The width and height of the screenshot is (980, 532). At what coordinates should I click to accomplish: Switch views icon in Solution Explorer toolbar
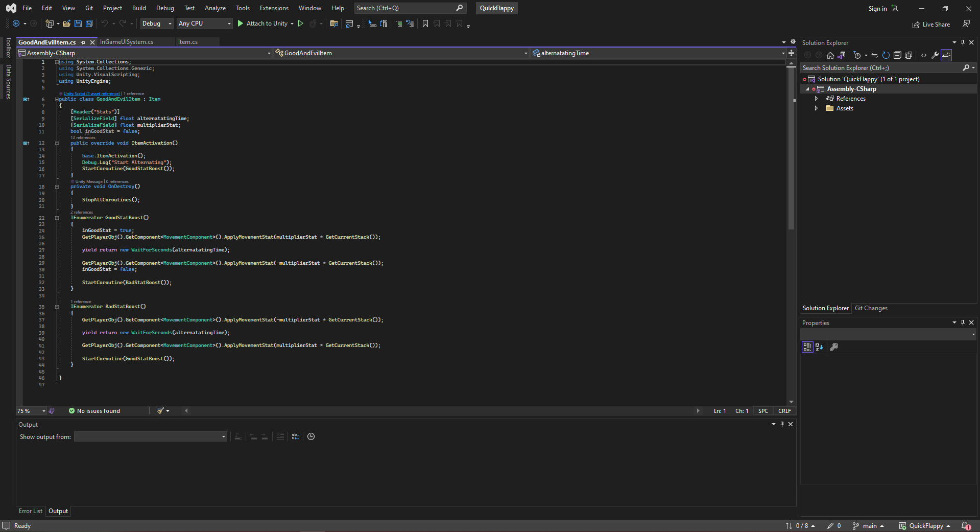click(x=842, y=55)
